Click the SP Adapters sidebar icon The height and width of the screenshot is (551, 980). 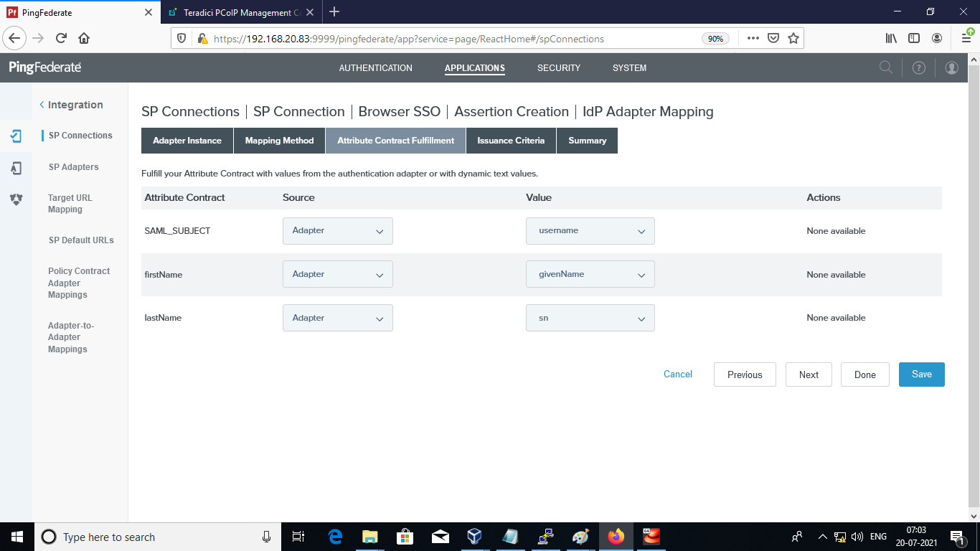[x=16, y=168]
